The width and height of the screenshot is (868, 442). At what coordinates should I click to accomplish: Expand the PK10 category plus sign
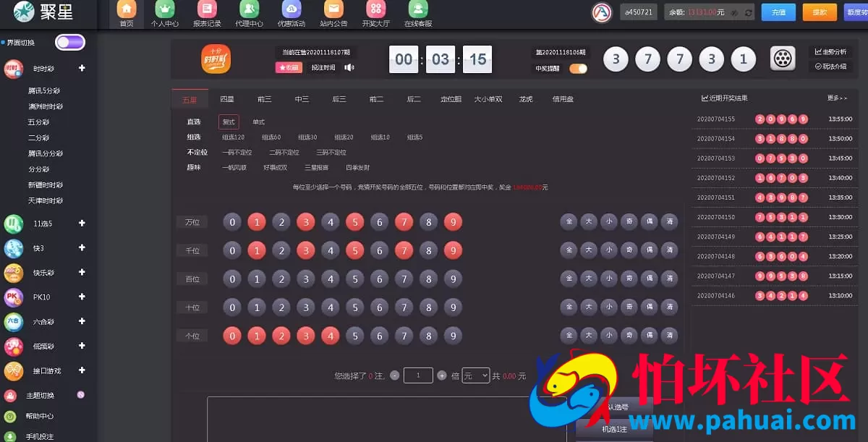(82, 297)
